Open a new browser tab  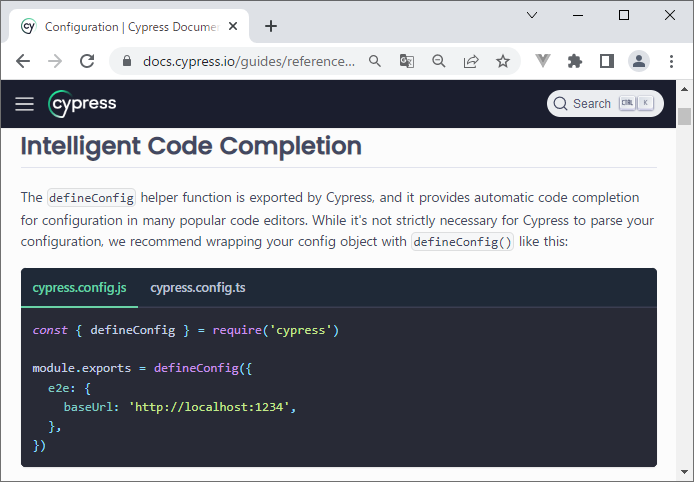(x=271, y=26)
